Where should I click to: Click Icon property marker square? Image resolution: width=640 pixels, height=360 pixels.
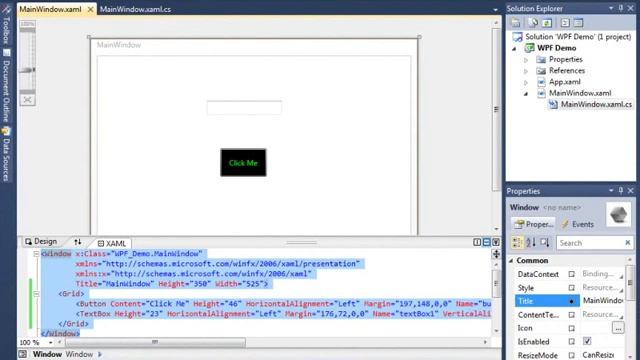pos(571,328)
